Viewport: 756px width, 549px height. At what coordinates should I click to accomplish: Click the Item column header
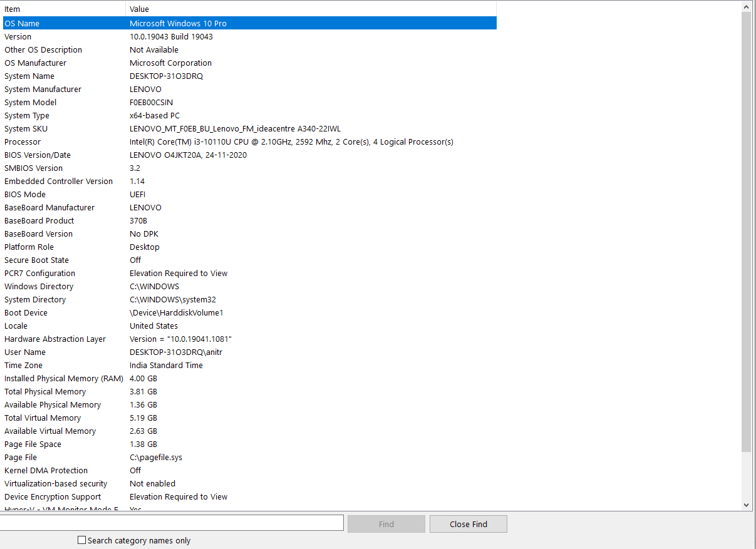click(x=63, y=9)
